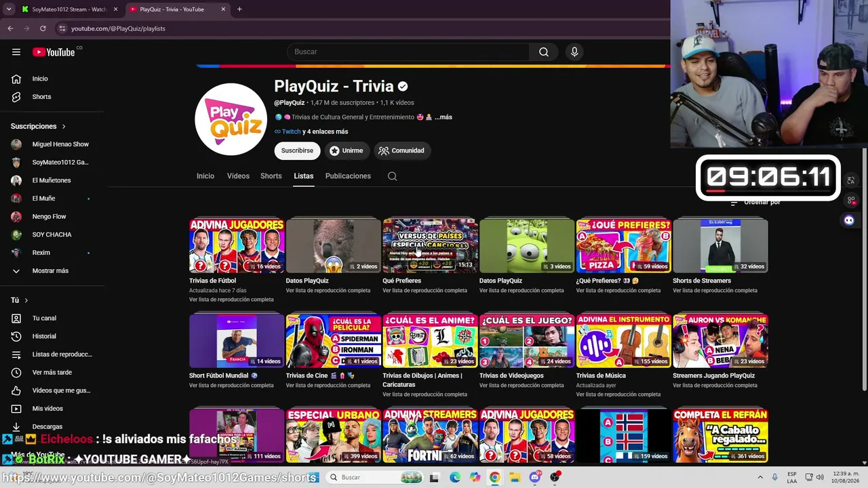Click the Windows taskbar Buscar search box
The width and height of the screenshot is (868, 488).
point(376,477)
